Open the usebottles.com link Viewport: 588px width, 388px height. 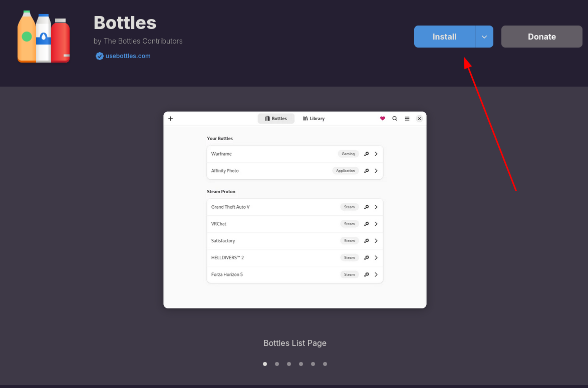[128, 56]
